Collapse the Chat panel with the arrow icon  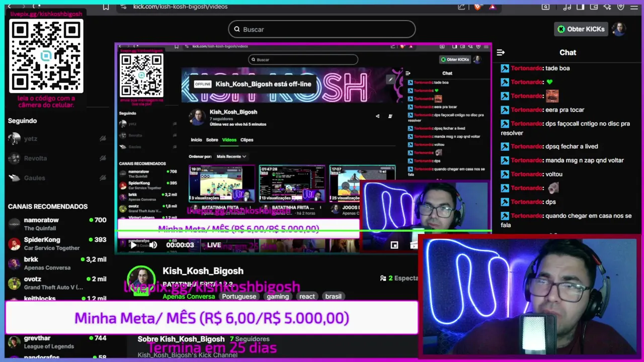click(x=501, y=52)
